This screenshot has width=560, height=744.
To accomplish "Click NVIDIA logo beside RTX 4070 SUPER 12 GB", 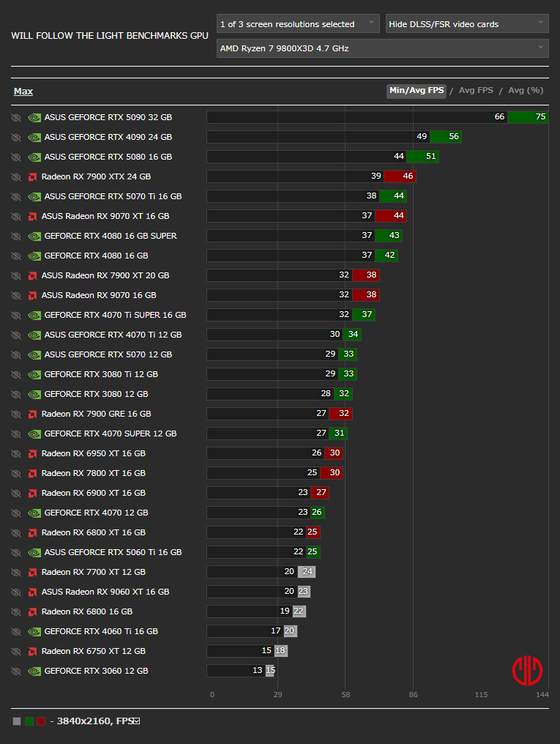I will tap(34, 434).
